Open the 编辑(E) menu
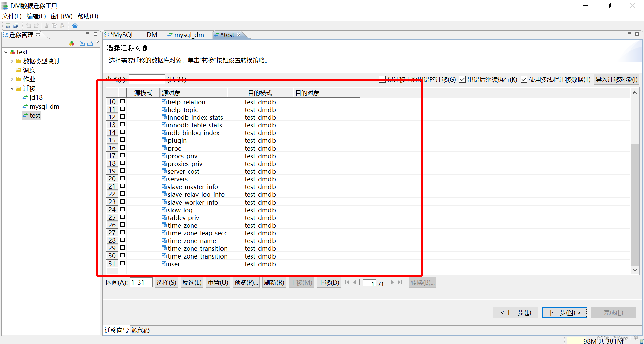This screenshot has width=644, height=344. [36, 16]
